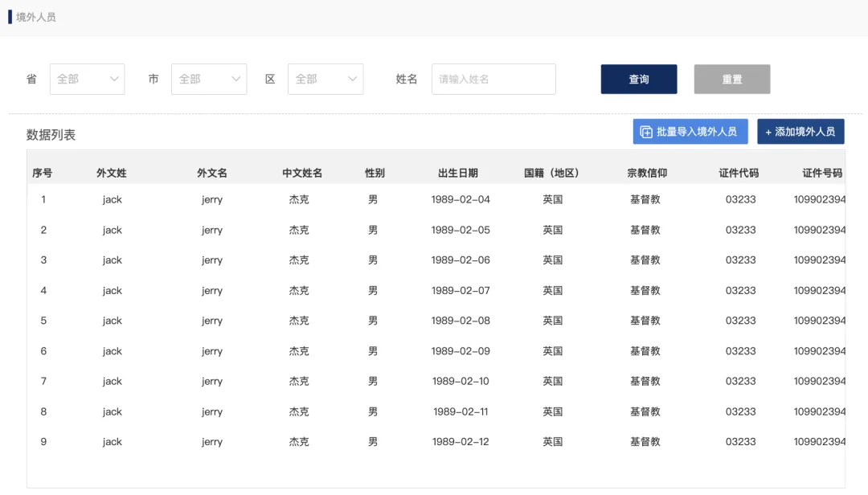Click ID number in the 1989-02-12 row

pyautogui.click(x=819, y=442)
